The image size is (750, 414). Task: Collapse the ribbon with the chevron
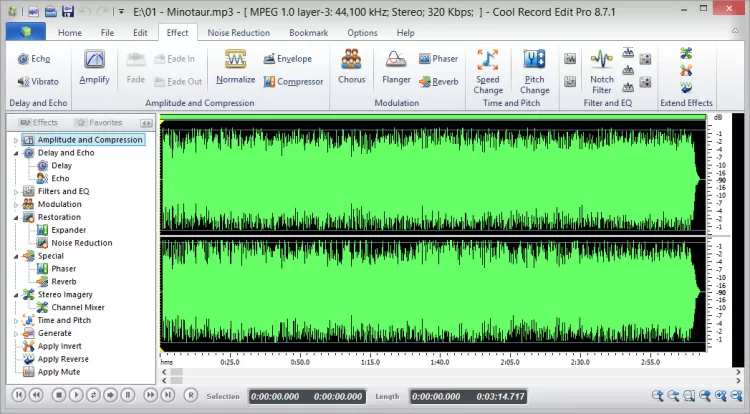(735, 31)
